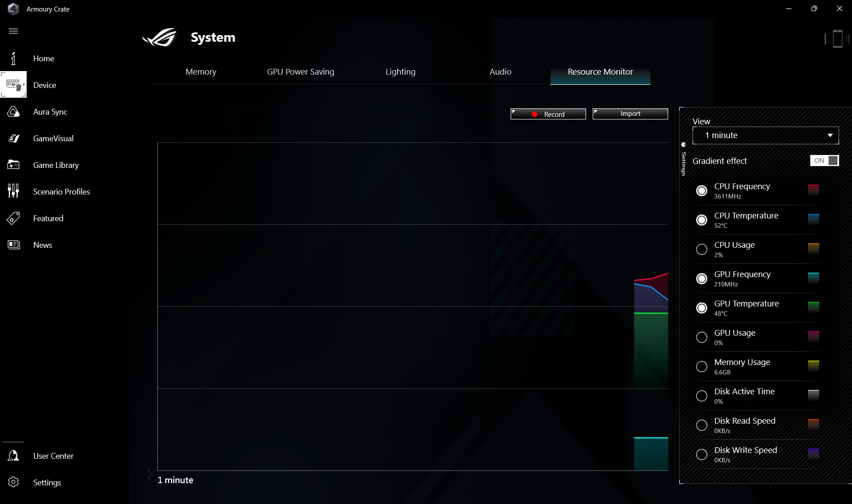Click the Import button
This screenshot has width=852, height=504.
(x=630, y=114)
